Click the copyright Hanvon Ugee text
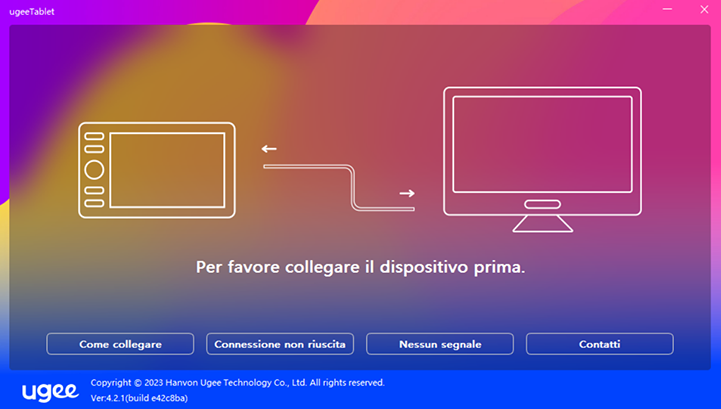 [x=237, y=383]
